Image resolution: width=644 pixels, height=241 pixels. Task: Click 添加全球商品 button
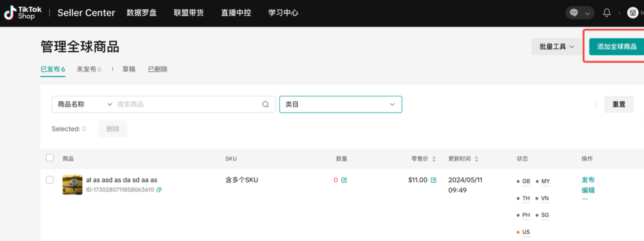(617, 47)
